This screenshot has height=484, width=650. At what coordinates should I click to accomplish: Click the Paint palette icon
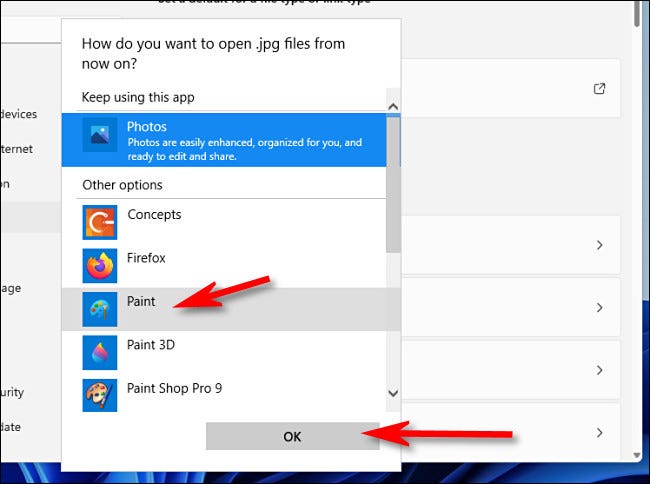pos(99,309)
